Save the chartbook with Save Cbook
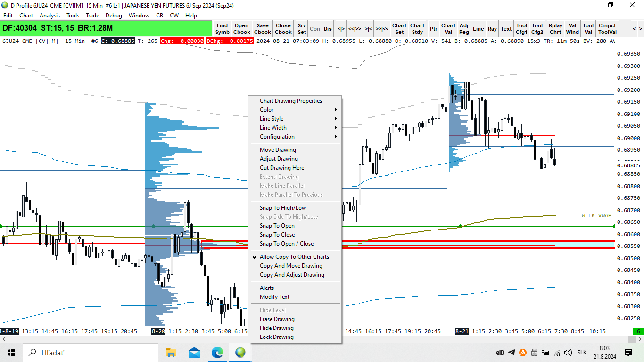 [x=263, y=29]
